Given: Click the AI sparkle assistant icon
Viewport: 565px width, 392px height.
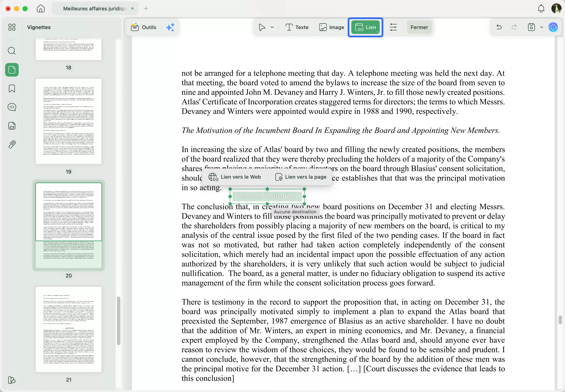Looking at the screenshot, I should point(170,27).
